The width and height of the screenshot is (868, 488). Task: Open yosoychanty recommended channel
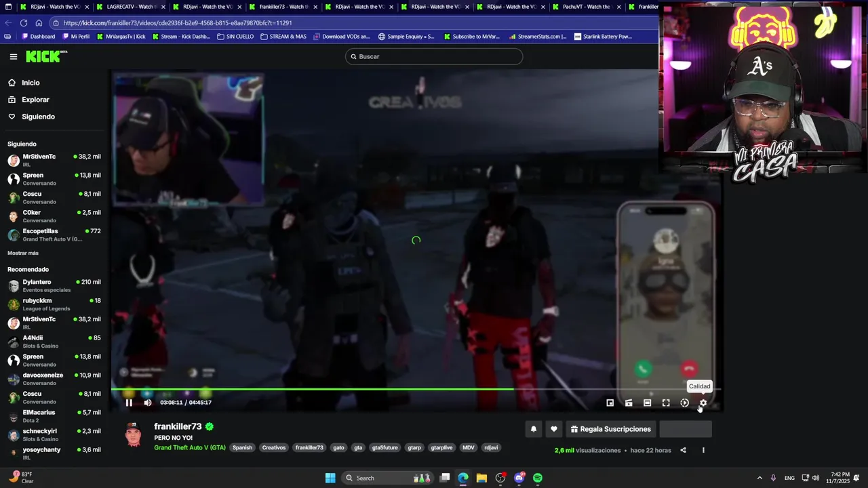pyautogui.click(x=54, y=453)
